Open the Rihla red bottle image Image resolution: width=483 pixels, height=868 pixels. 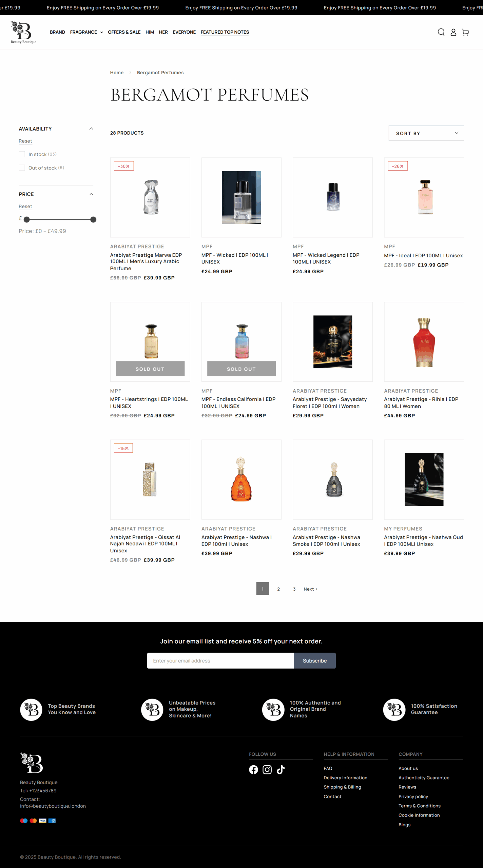click(424, 342)
